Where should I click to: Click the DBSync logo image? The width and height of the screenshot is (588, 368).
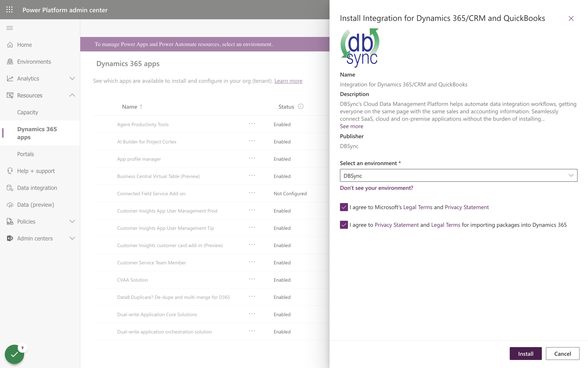360,48
